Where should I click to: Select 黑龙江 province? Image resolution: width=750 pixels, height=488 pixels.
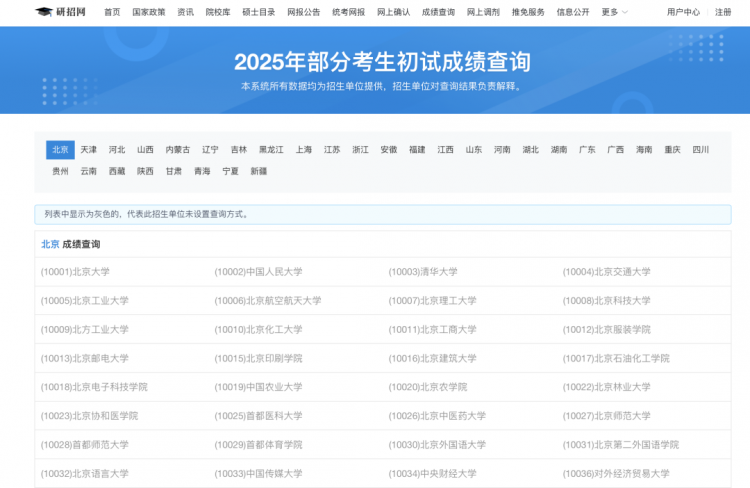click(271, 150)
